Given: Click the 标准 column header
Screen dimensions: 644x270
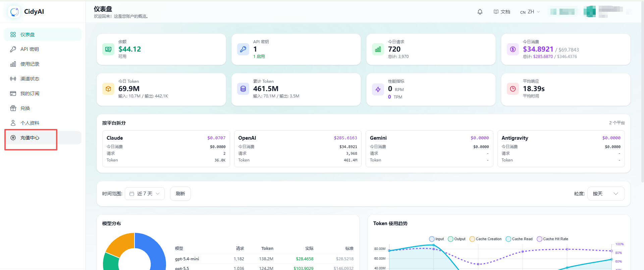Looking at the screenshot, I should coord(350,249).
